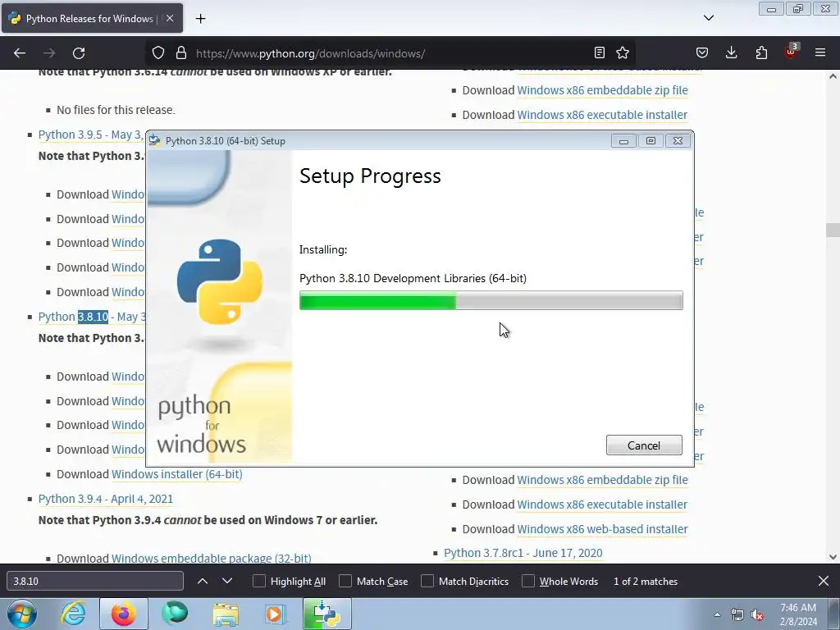Reload the python.org page
The width and height of the screenshot is (840, 630).
(79, 53)
